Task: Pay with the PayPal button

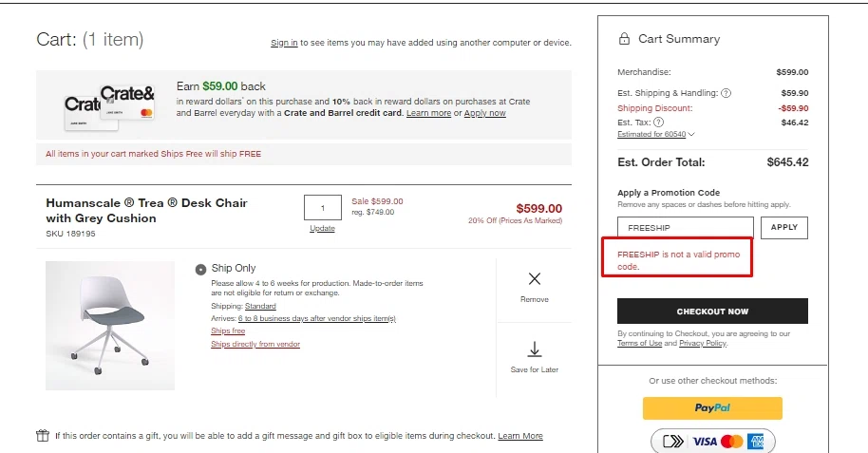Action: [x=712, y=407]
